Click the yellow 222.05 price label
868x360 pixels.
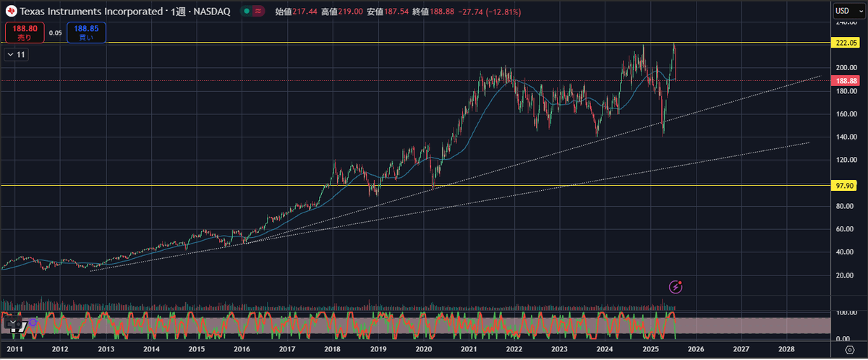click(x=846, y=43)
